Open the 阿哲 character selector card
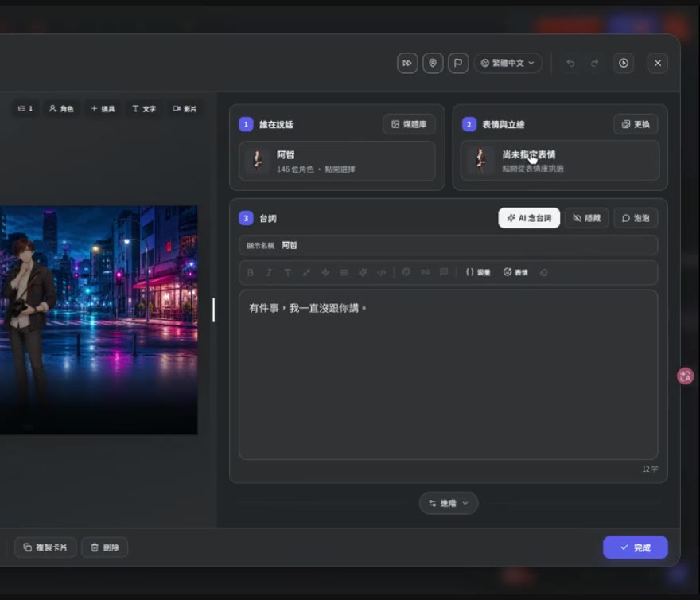 [x=337, y=162]
